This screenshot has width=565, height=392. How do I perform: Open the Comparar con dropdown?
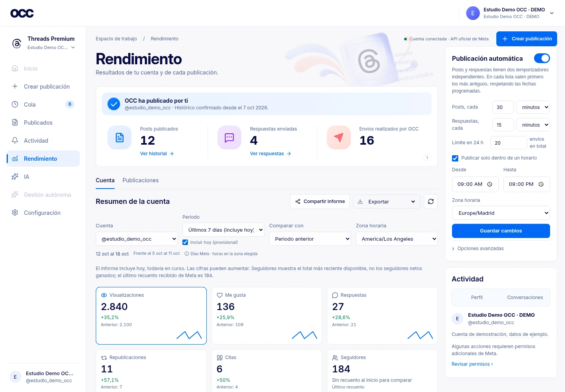[310, 239]
